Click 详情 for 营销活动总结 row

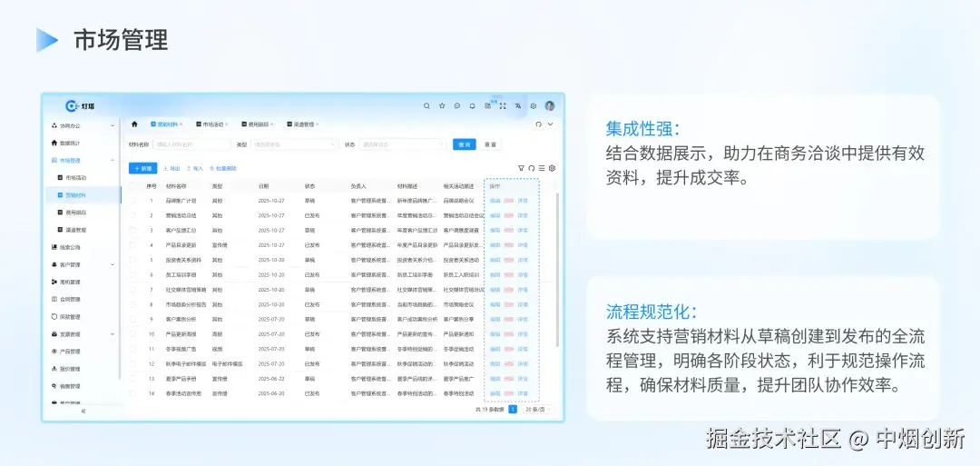524,215
